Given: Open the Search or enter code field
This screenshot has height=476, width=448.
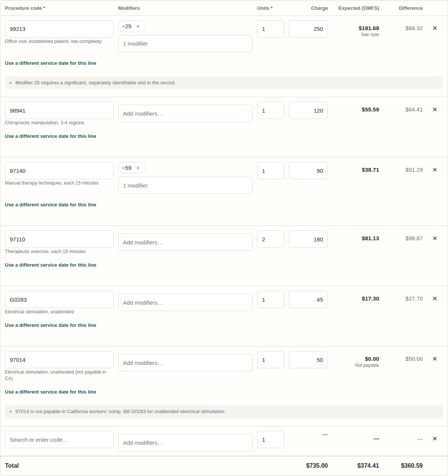Looking at the screenshot, I should click(x=59, y=439).
